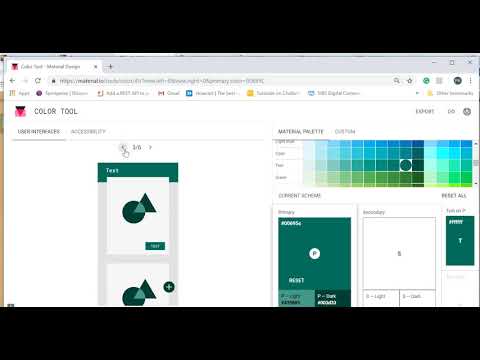Viewport: 480px width, 360px height.
Task: Click the browser back arrow
Action: [x=12, y=81]
